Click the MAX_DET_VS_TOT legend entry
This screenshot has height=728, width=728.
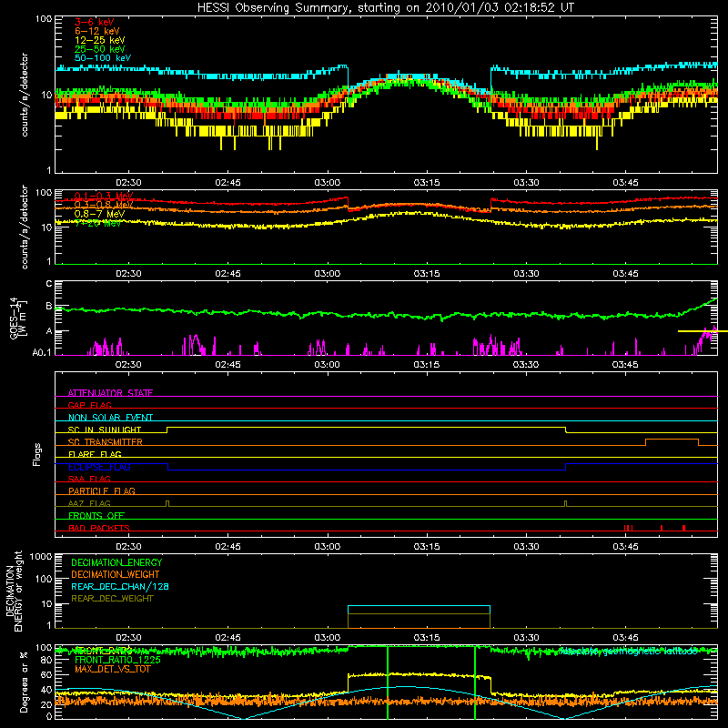pyautogui.click(x=112, y=669)
